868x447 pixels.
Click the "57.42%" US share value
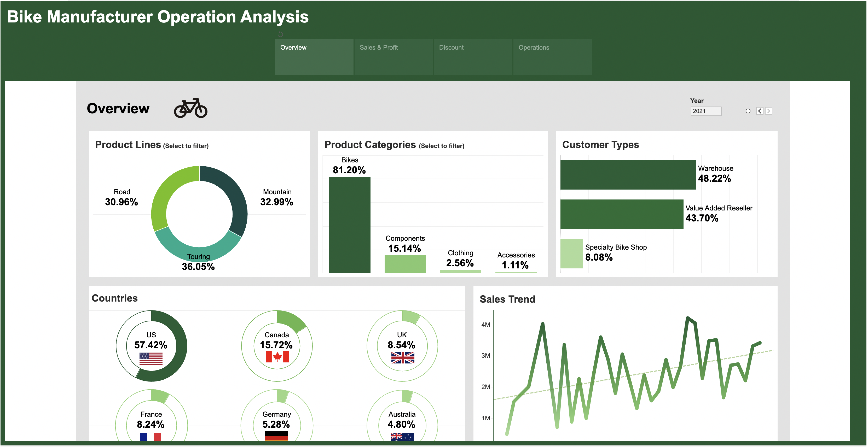tap(151, 345)
